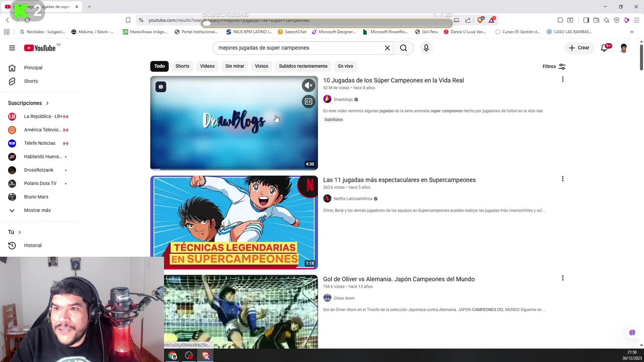Open the bookmarks apps grid icon
644x362 pixels.
(x=7, y=32)
